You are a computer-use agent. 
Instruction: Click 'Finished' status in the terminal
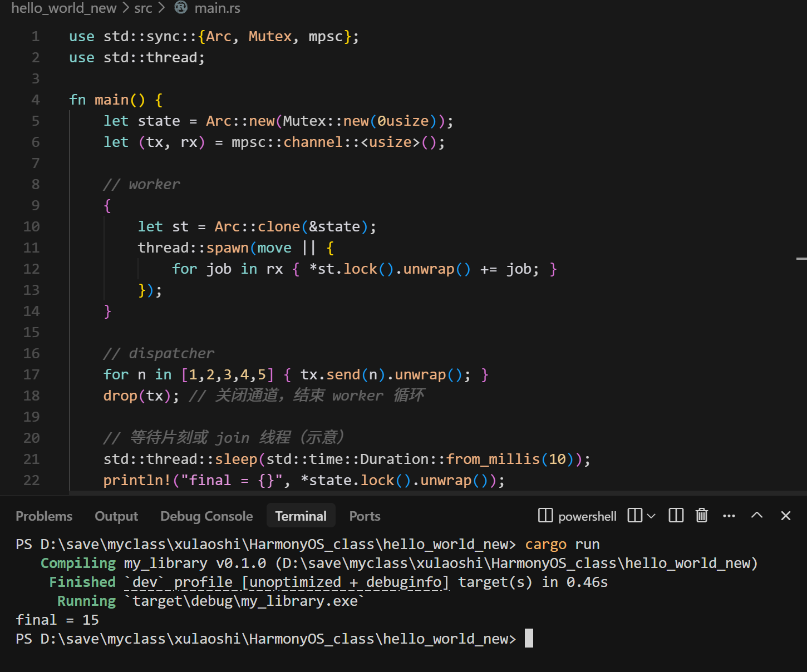[82, 582]
